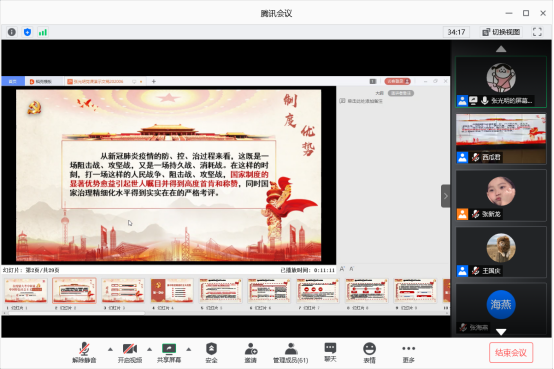Click the 共享屏幕 share screen icon
554x369 pixels.
click(x=169, y=352)
